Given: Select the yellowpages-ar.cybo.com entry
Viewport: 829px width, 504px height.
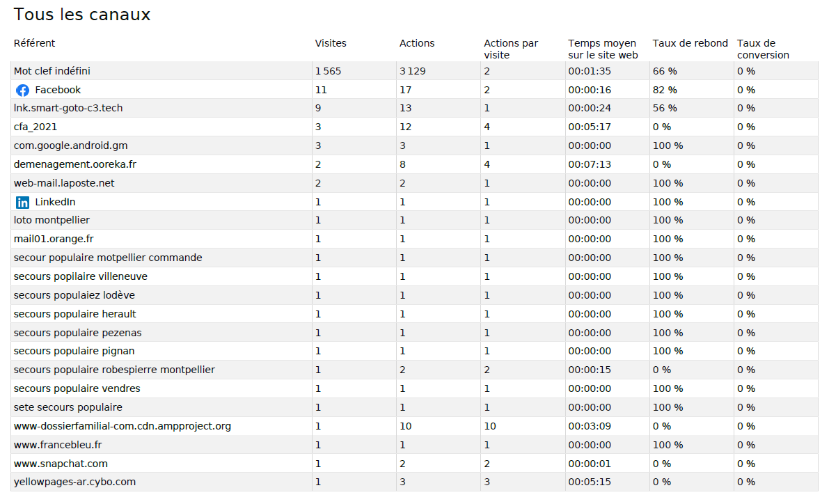Looking at the screenshot, I should click(x=74, y=482).
